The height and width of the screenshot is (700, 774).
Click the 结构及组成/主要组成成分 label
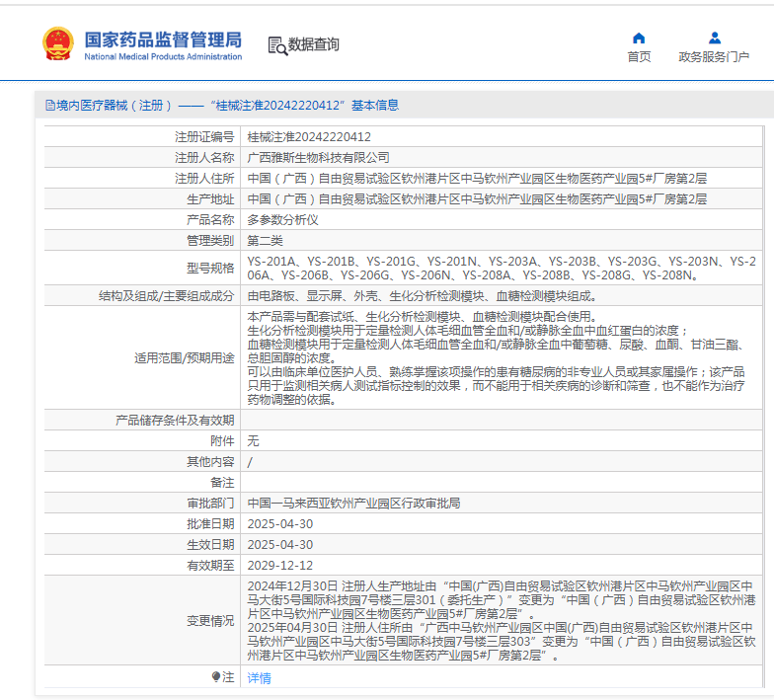click(x=166, y=296)
